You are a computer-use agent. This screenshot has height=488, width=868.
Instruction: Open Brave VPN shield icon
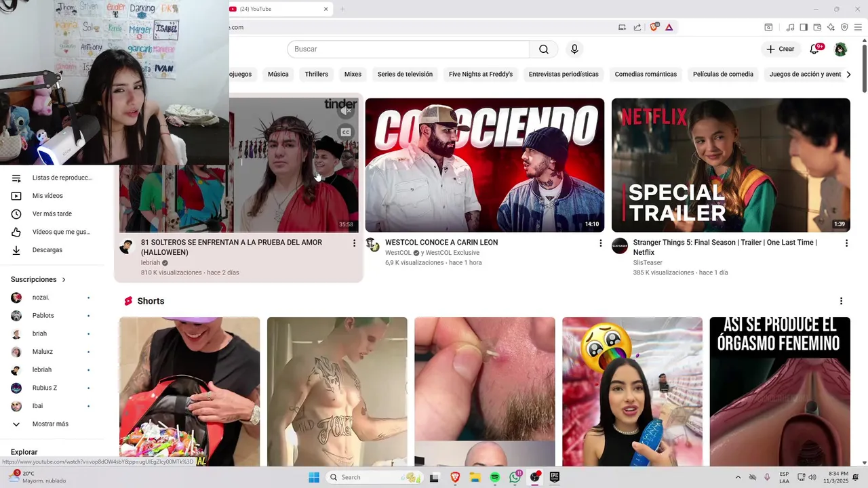point(844,27)
